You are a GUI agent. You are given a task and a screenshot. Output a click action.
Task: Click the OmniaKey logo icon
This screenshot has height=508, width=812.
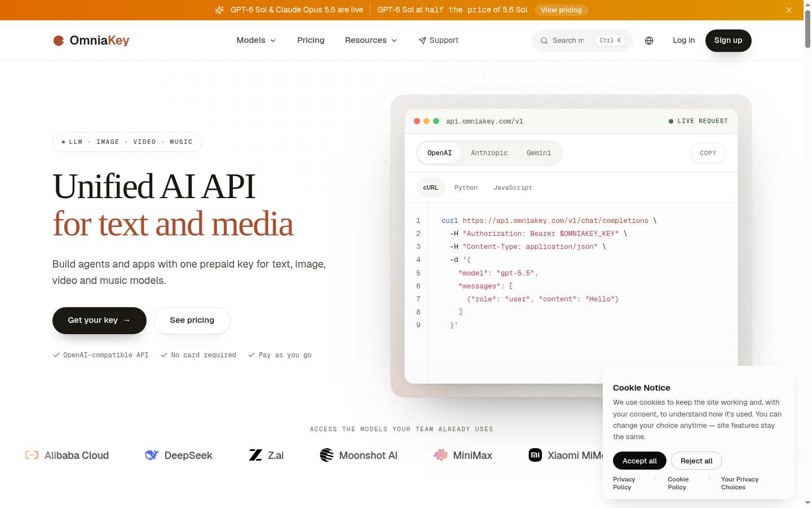tap(59, 41)
